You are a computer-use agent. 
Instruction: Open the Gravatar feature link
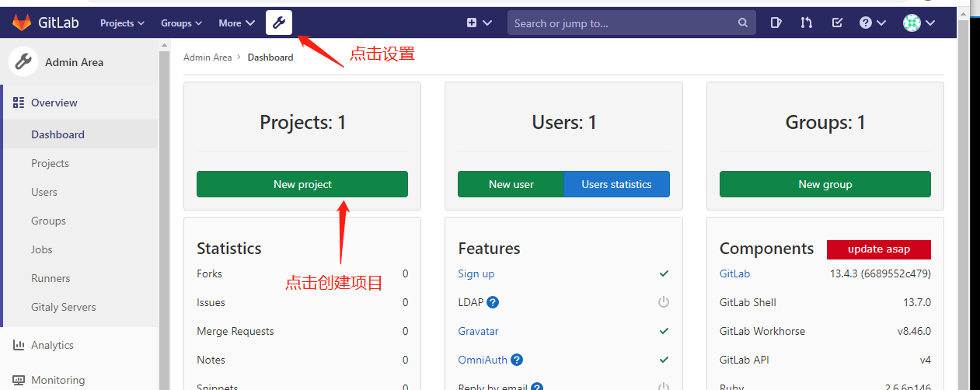[478, 331]
